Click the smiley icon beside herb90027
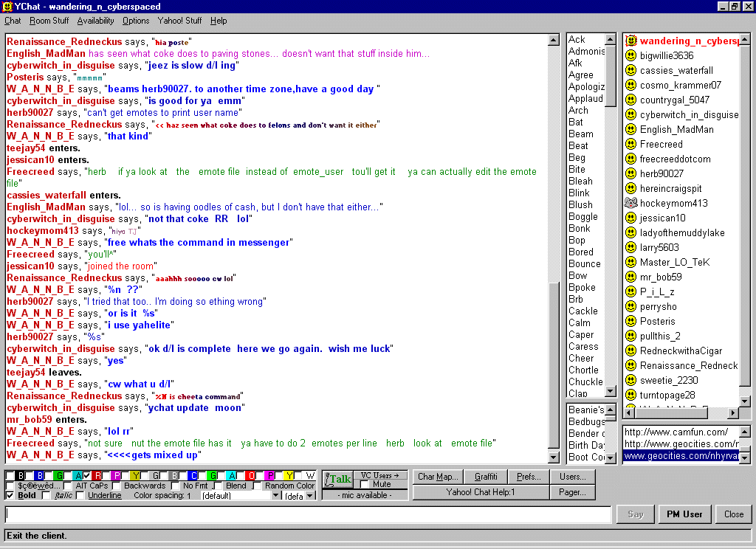The height and width of the screenshot is (549, 756). pos(631,173)
